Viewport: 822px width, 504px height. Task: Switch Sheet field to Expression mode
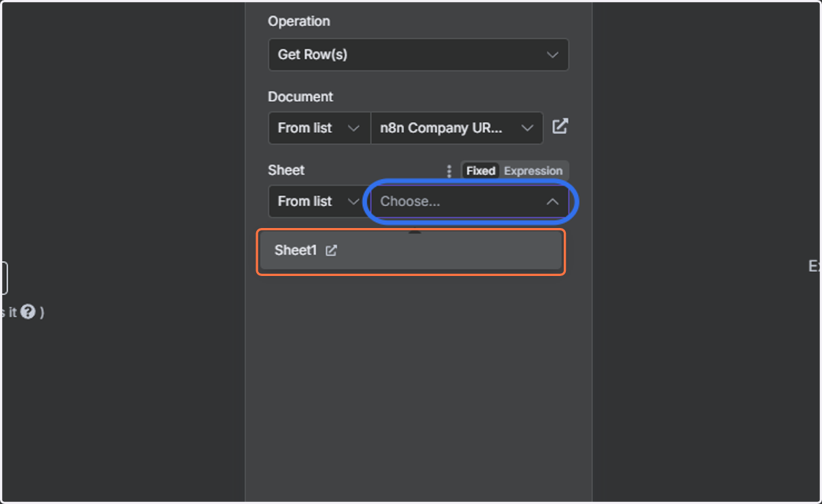[x=533, y=171]
